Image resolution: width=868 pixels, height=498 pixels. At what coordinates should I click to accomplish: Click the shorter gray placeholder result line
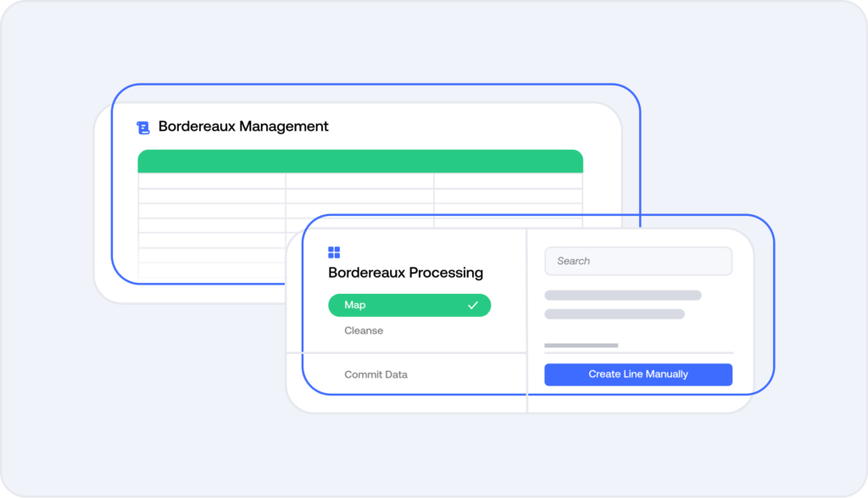pos(614,314)
